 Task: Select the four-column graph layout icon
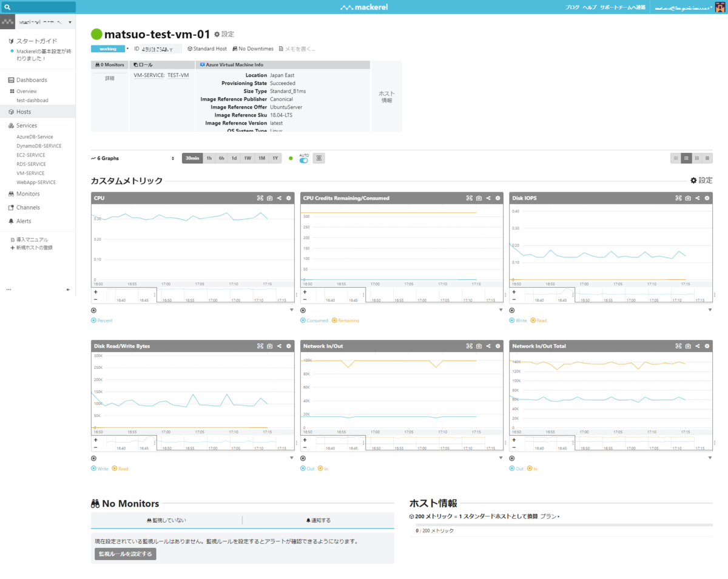[x=676, y=158]
